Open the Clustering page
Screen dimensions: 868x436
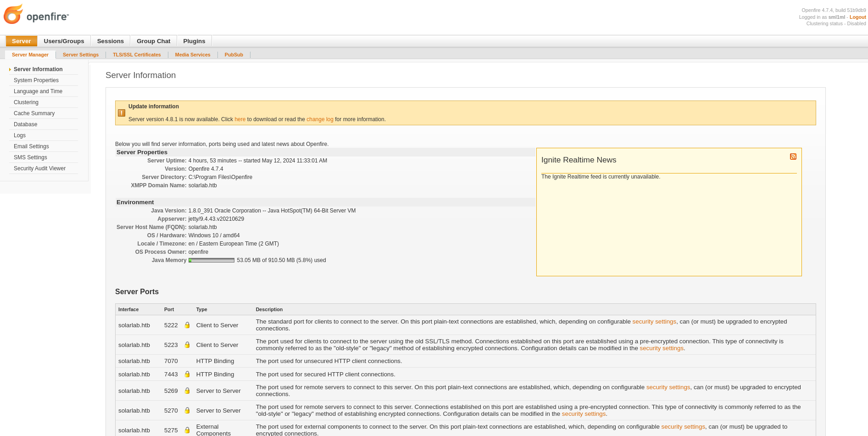pyautogui.click(x=26, y=102)
